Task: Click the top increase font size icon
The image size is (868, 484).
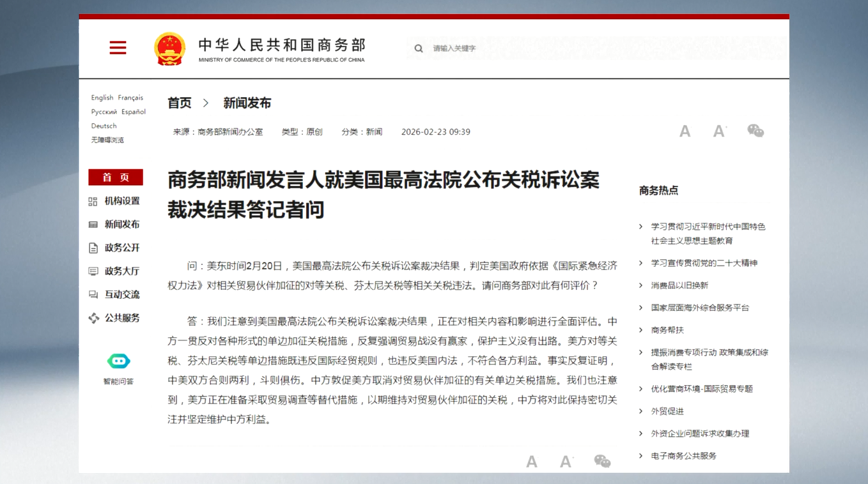Action: point(720,132)
